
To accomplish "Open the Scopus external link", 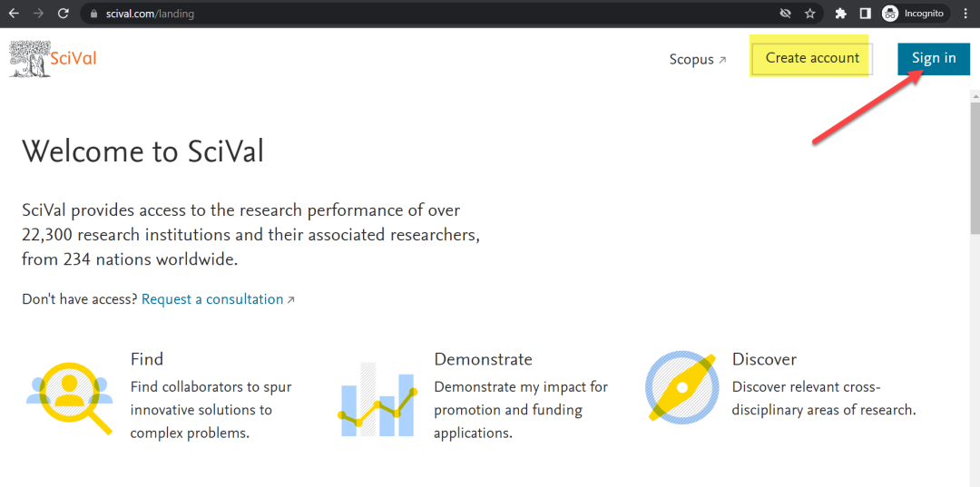I will click(x=698, y=60).
